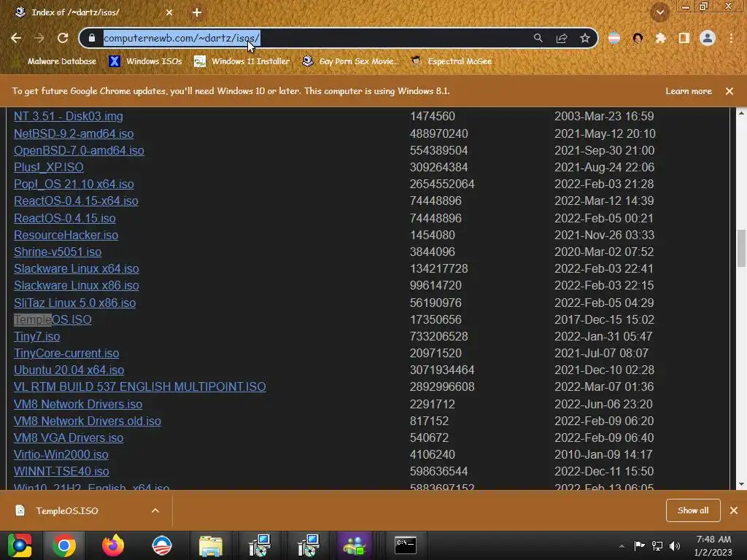
Task: Click SliTaz Linux 5.0 x86.iso
Action: (x=75, y=303)
